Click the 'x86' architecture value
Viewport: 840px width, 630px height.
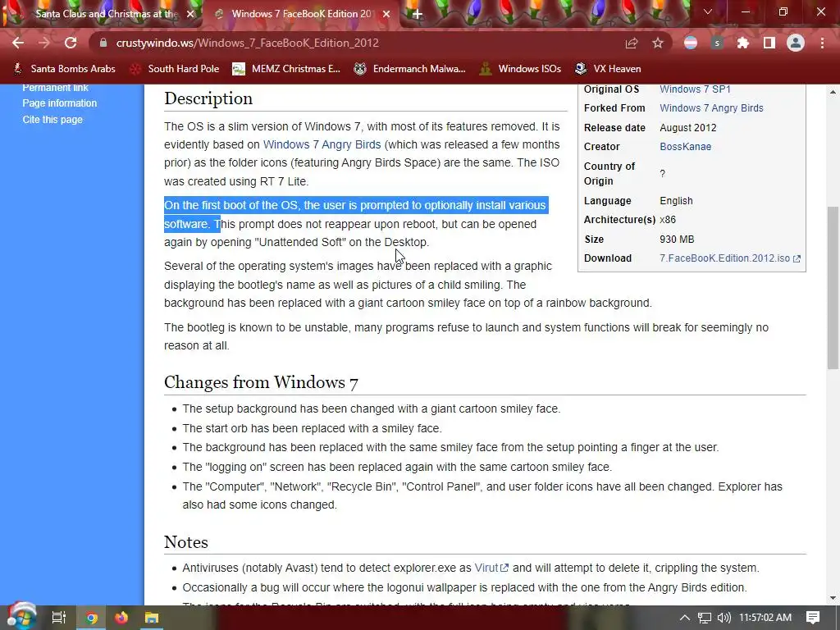pyautogui.click(x=668, y=220)
